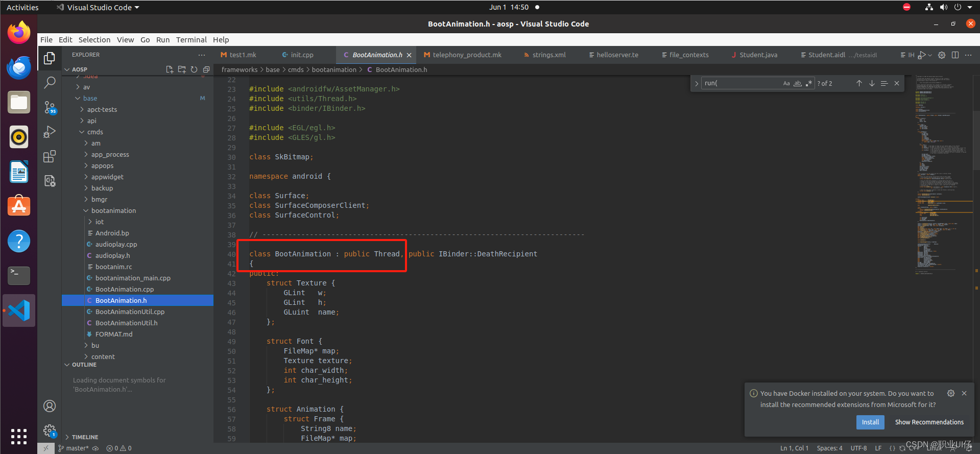
Task: Switch to the strings.xml tab
Action: tap(548, 55)
